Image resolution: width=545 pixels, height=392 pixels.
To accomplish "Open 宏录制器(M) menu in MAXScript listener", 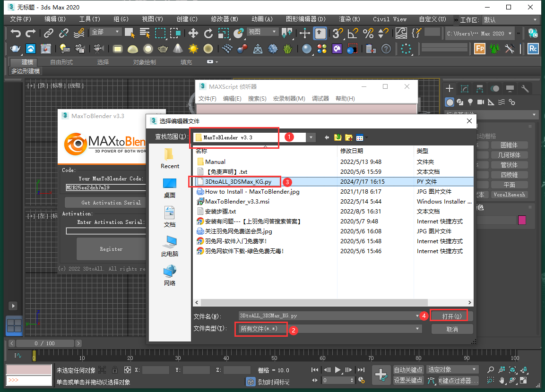I will (x=289, y=99).
